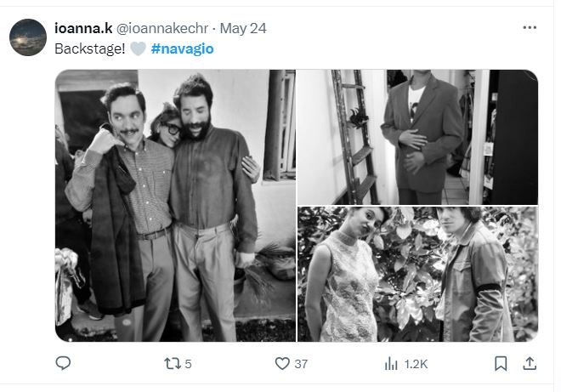Click the white heart emoji in tweet
This screenshot has height=392, width=561.
(139, 48)
